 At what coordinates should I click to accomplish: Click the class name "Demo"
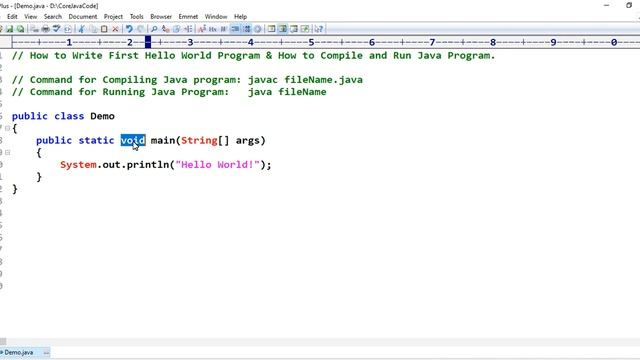(102, 116)
